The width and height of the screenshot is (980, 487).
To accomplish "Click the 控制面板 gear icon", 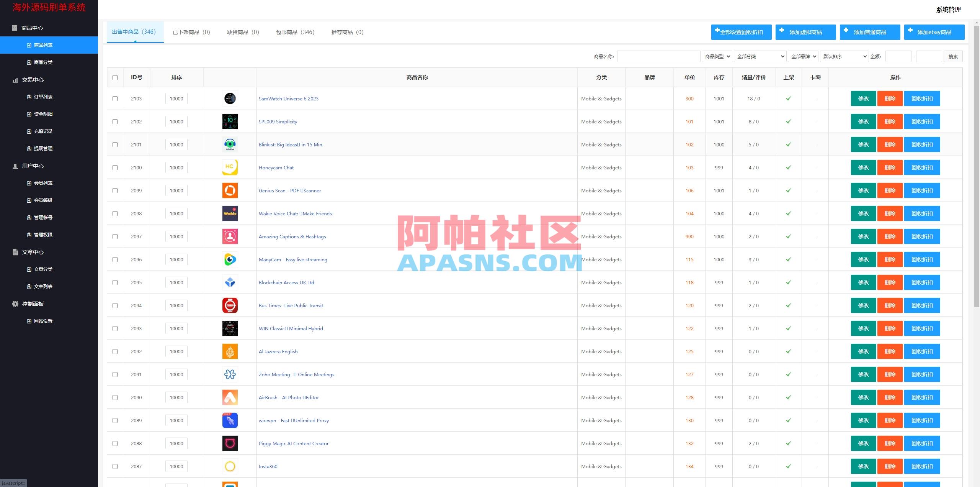I will [x=15, y=303].
